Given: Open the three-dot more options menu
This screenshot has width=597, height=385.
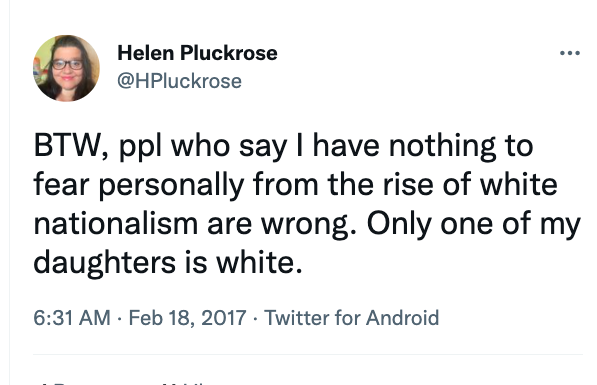Looking at the screenshot, I should coord(570,53).
